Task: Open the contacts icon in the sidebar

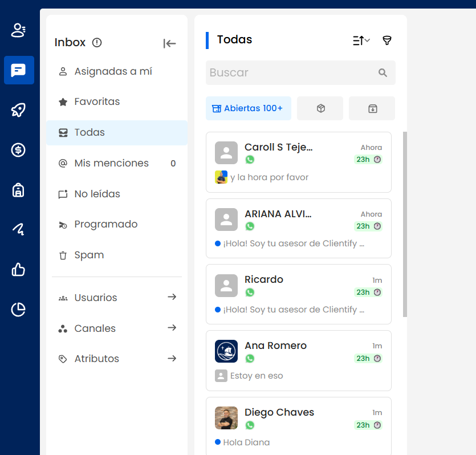Action: 18,30
